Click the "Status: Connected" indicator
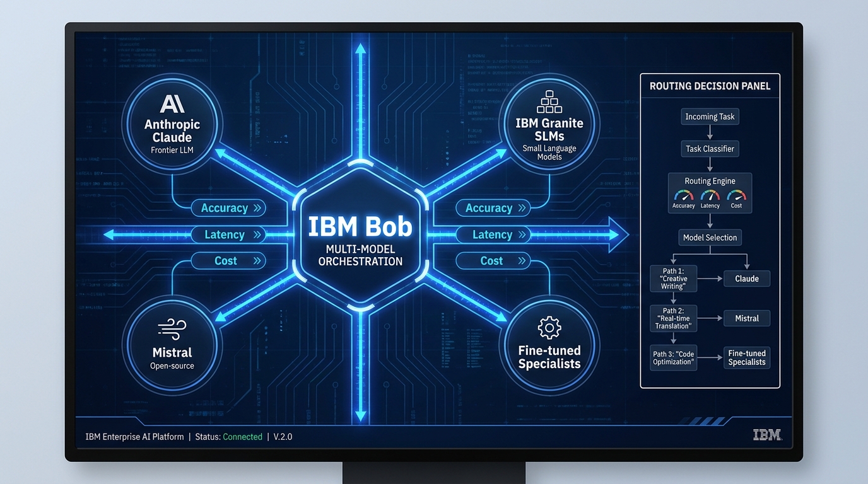The image size is (868, 484). click(228, 437)
